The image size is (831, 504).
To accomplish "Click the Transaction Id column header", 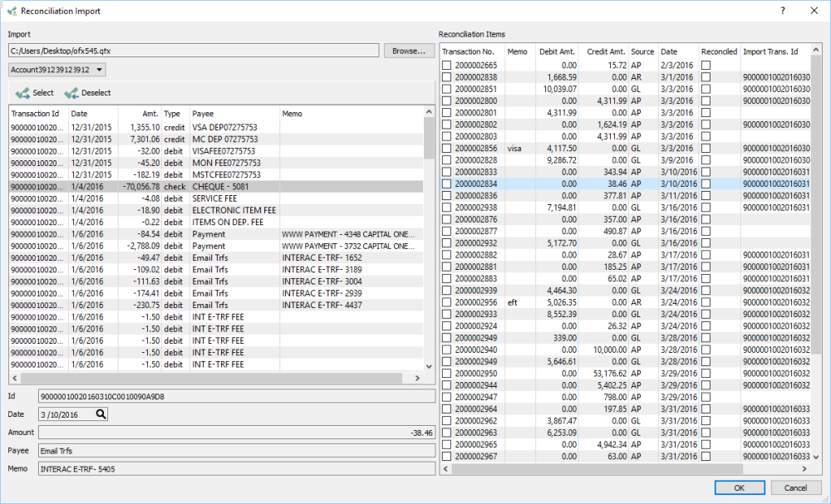I will [x=37, y=114].
